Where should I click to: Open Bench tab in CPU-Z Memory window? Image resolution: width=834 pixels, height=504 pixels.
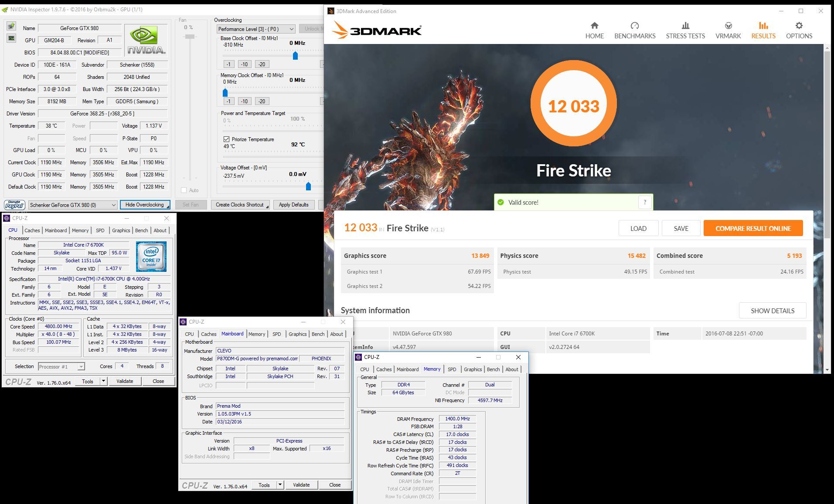(x=493, y=369)
